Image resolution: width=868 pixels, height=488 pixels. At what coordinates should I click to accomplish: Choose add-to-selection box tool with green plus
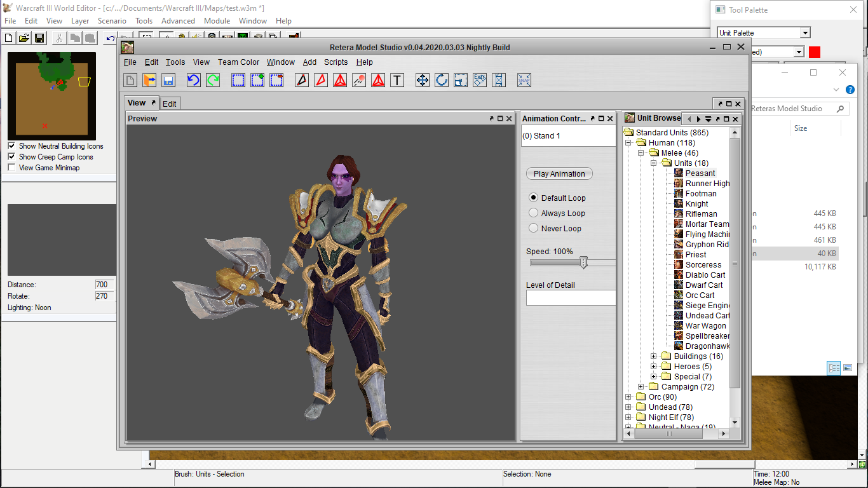[257, 80]
